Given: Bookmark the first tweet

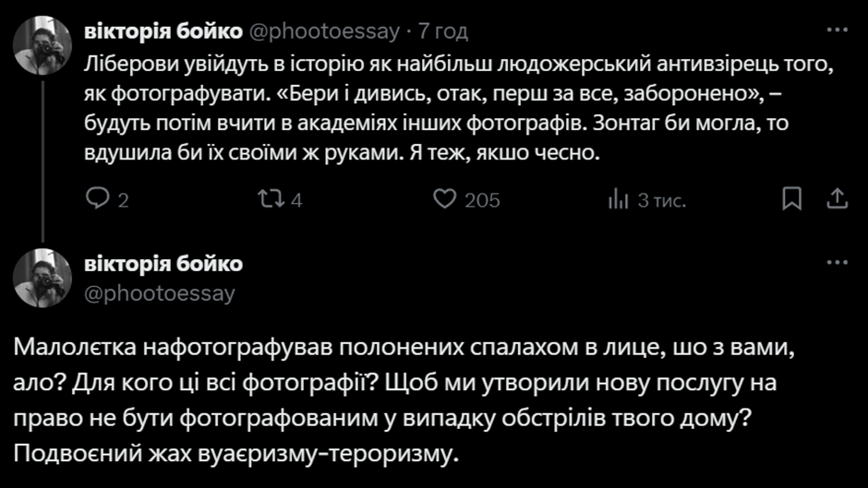Looking at the screenshot, I should point(792,199).
